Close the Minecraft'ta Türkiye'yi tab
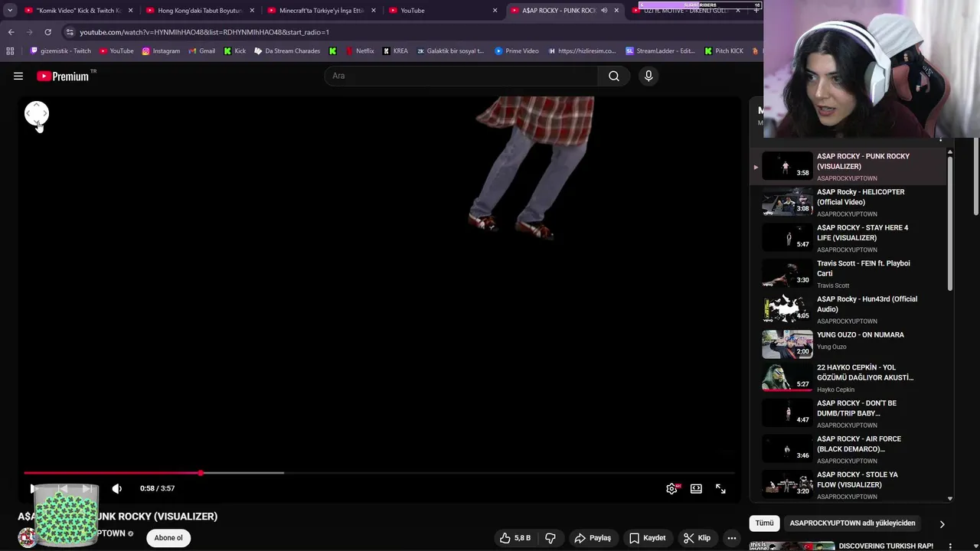 (374, 11)
